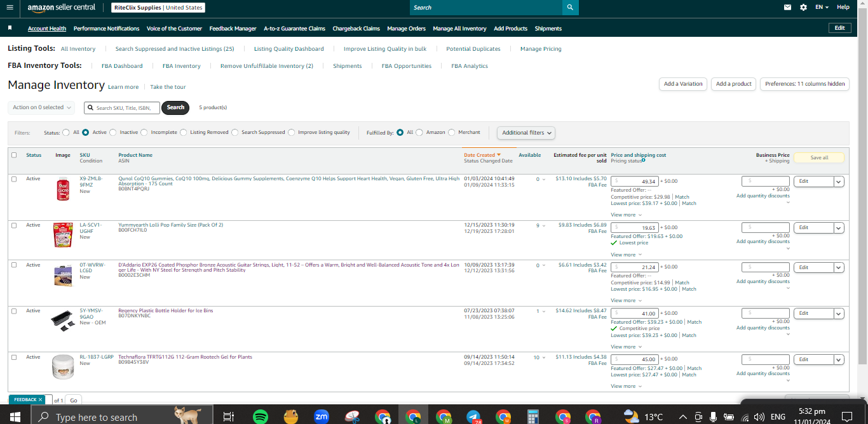Open Edit dropdown arrow for Technaflora row
This screenshot has height=424, width=868.
coord(839,360)
